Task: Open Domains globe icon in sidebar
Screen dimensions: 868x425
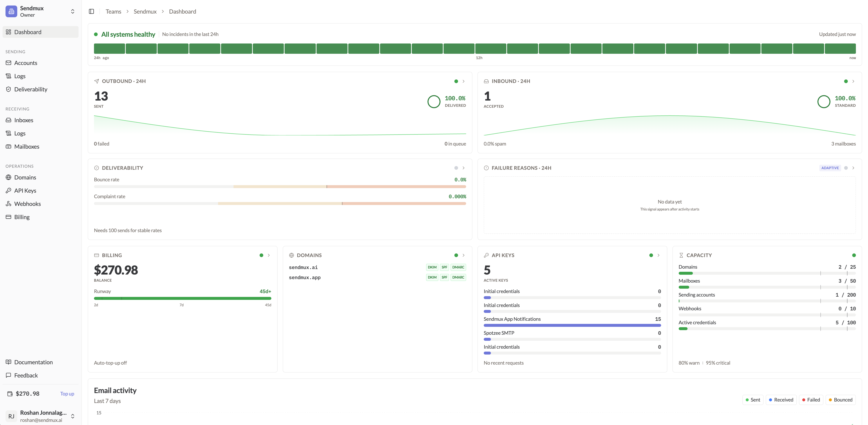Action: point(8,177)
